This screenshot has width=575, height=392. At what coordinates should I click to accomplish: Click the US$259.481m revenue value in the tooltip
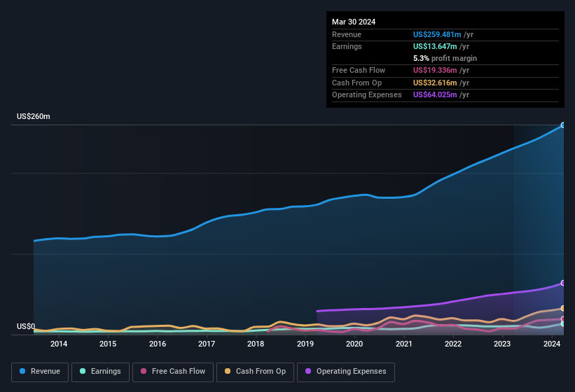click(437, 34)
